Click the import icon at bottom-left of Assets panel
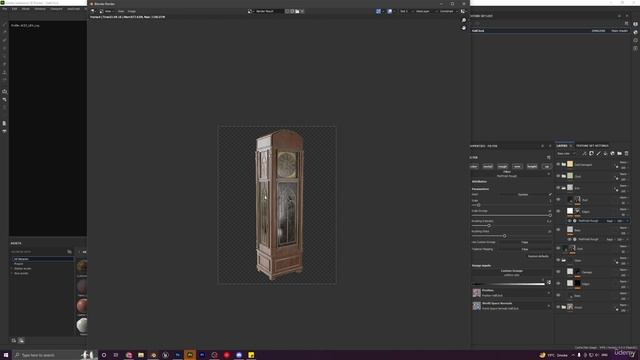 (14, 340)
